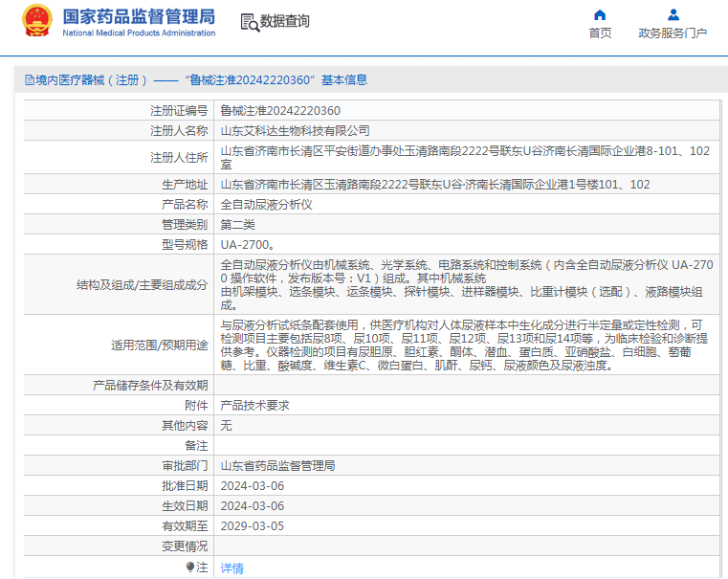Image resolution: width=728 pixels, height=579 pixels.
Task: Click the 结构及组成 description text
Action: pyautogui.click(x=467, y=284)
